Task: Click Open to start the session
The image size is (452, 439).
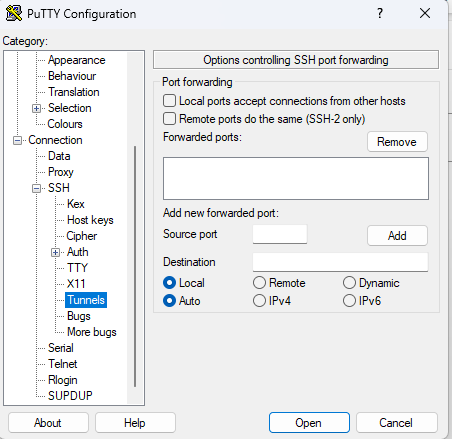Action: pyautogui.click(x=309, y=423)
